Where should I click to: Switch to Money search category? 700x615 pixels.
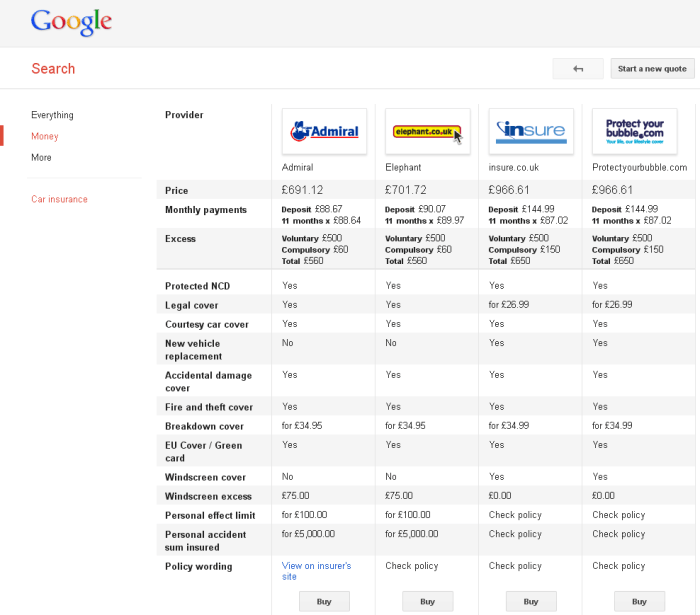45,136
